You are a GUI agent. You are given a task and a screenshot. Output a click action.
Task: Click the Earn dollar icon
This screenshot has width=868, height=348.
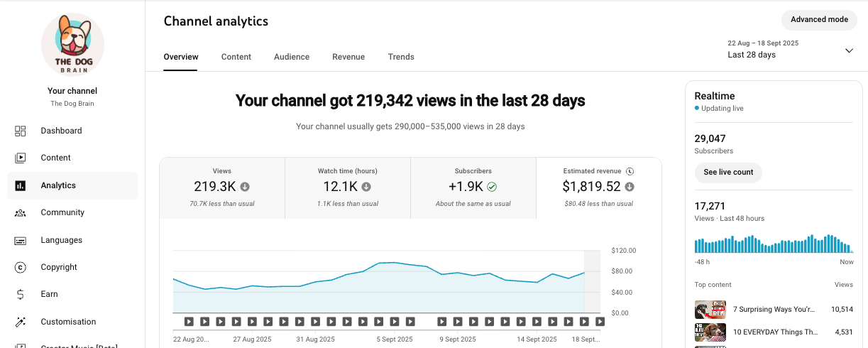pyautogui.click(x=21, y=294)
